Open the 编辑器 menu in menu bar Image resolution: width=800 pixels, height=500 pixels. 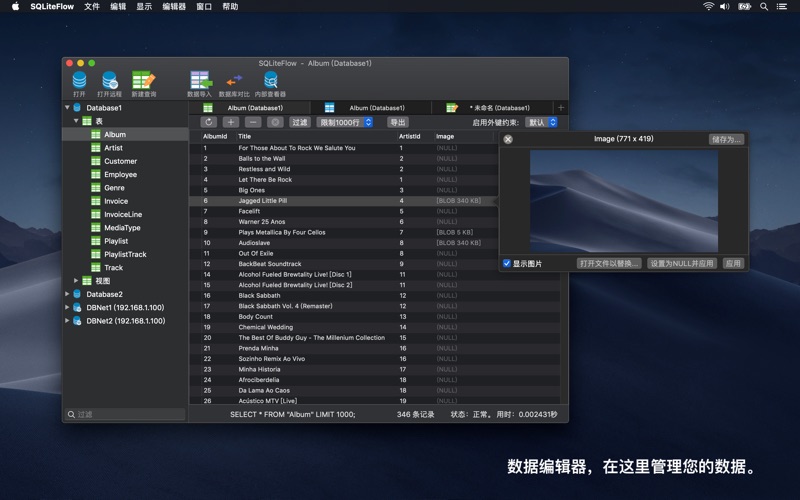(x=174, y=6)
